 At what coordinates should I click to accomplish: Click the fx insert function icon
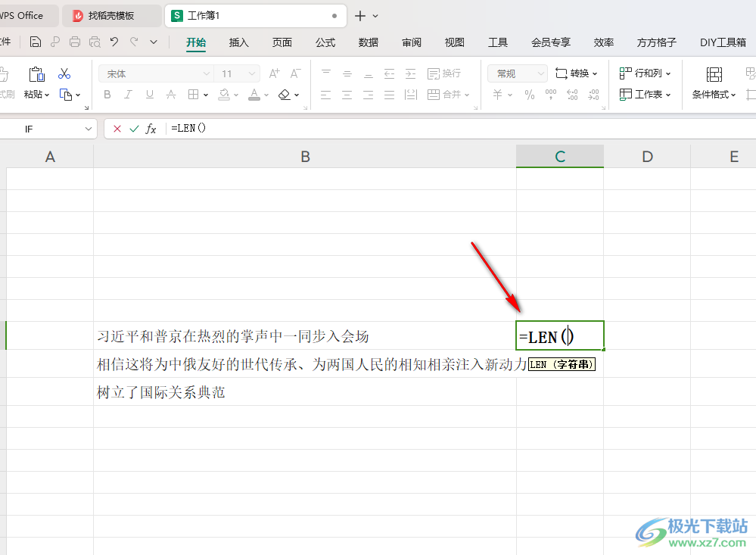151,129
